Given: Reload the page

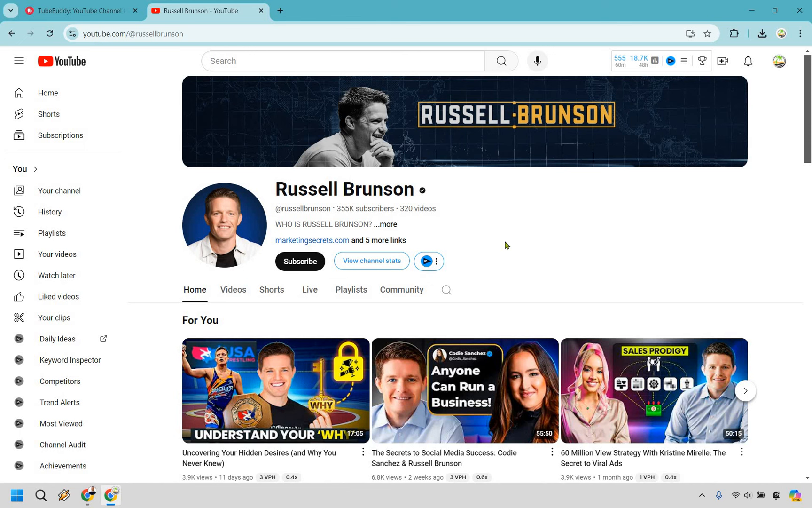Looking at the screenshot, I should point(50,34).
